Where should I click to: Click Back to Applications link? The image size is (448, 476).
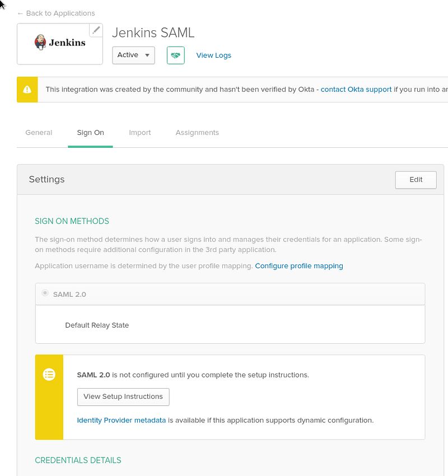(56, 13)
